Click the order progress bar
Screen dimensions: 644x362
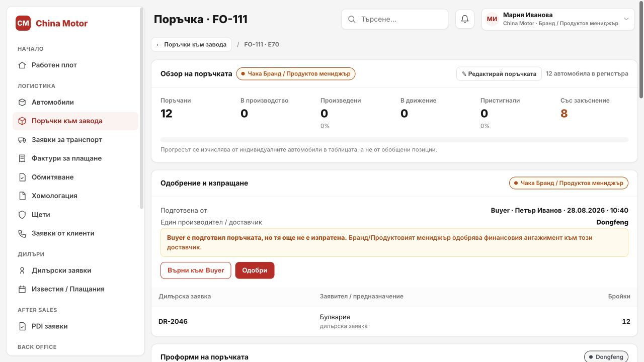click(394, 140)
